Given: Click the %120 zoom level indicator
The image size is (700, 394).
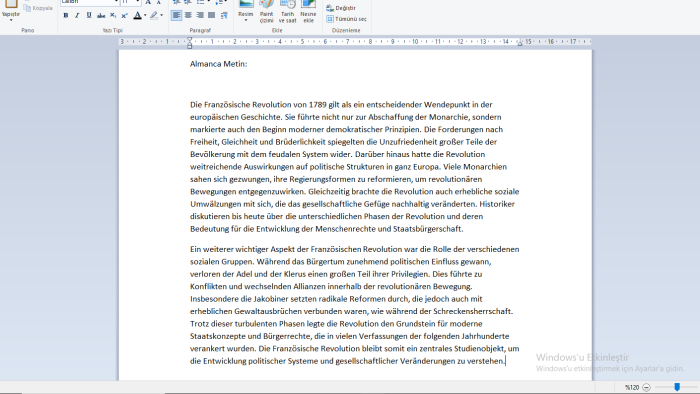Looking at the screenshot, I should [x=632, y=387].
